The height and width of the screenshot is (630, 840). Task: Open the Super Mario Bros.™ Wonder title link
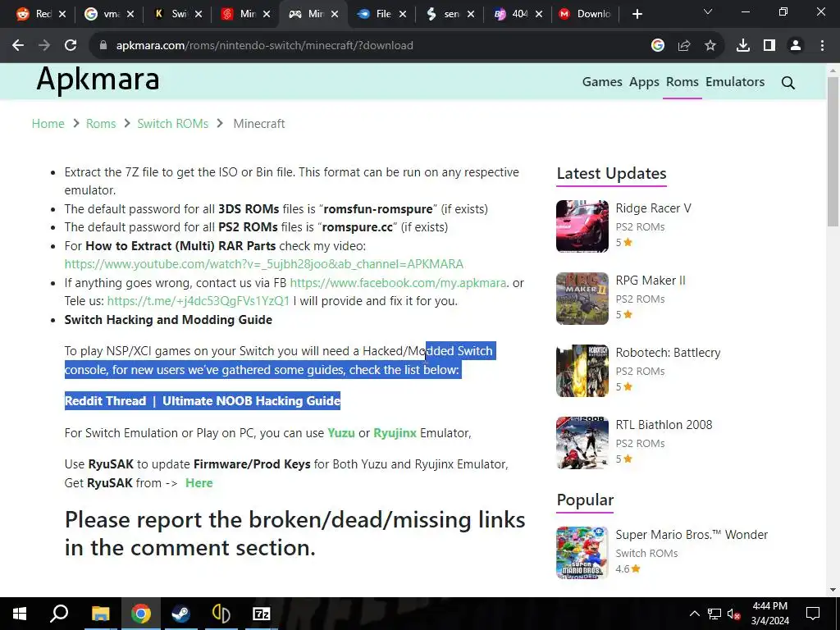coord(692,535)
